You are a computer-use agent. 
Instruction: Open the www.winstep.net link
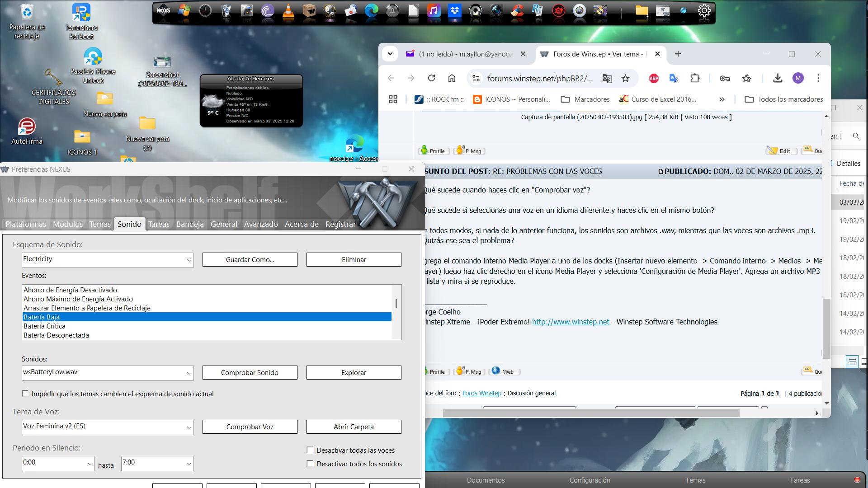point(571,322)
